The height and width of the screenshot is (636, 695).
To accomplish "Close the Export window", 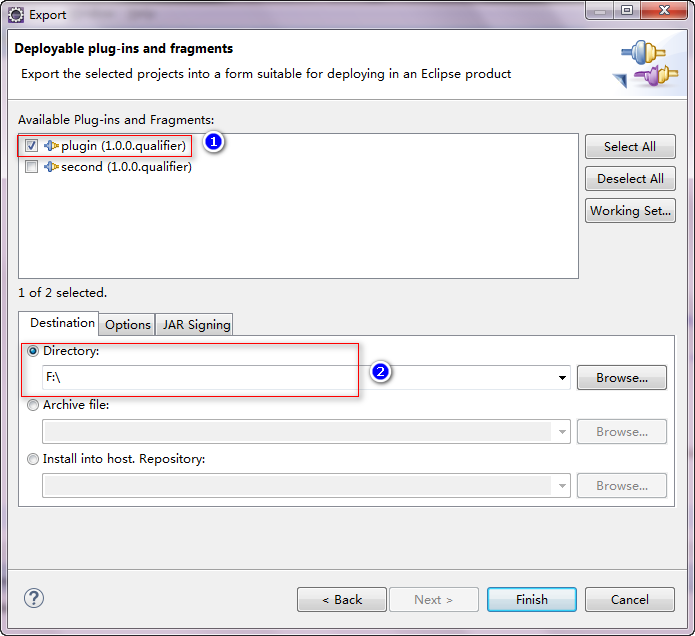I will [x=664, y=11].
